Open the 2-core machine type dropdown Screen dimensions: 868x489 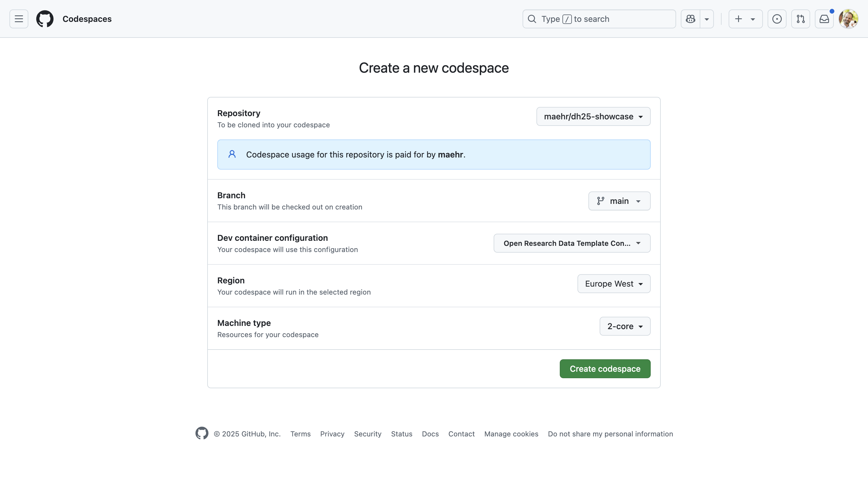click(x=625, y=326)
